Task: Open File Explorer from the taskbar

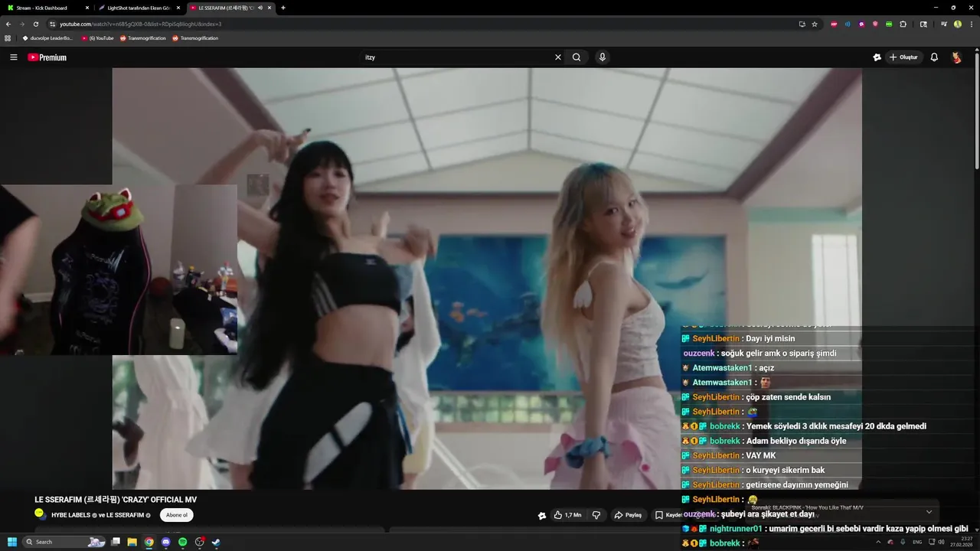Action: click(x=132, y=542)
